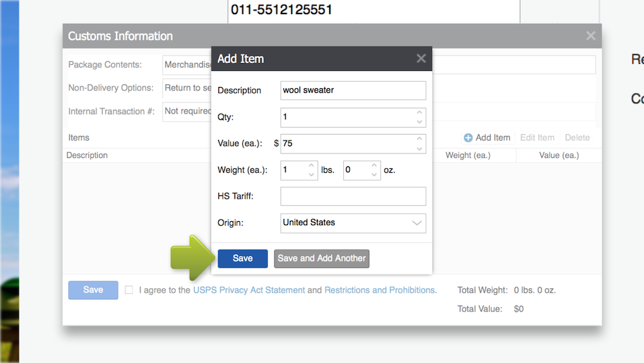The height and width of the screenshot is (363, 644).
Task: Click into the HS Tariff field
Action: [353, 196]
